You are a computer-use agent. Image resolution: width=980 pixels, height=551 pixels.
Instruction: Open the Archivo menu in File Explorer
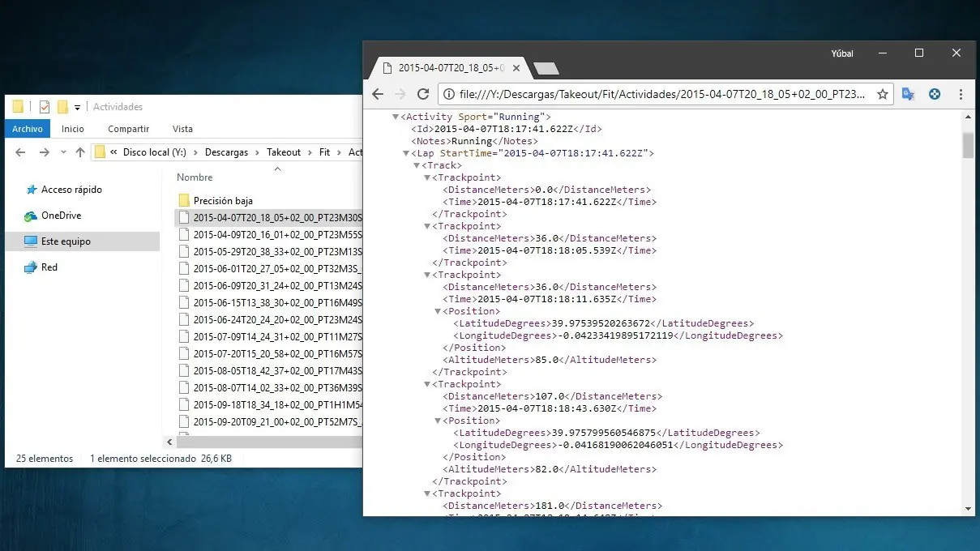28,129
